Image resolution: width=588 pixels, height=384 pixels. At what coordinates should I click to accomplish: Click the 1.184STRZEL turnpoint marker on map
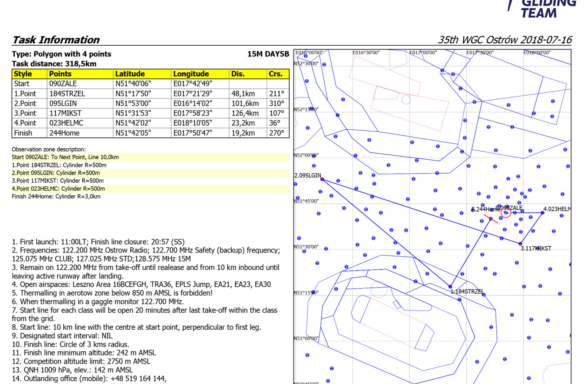point(450,286)
